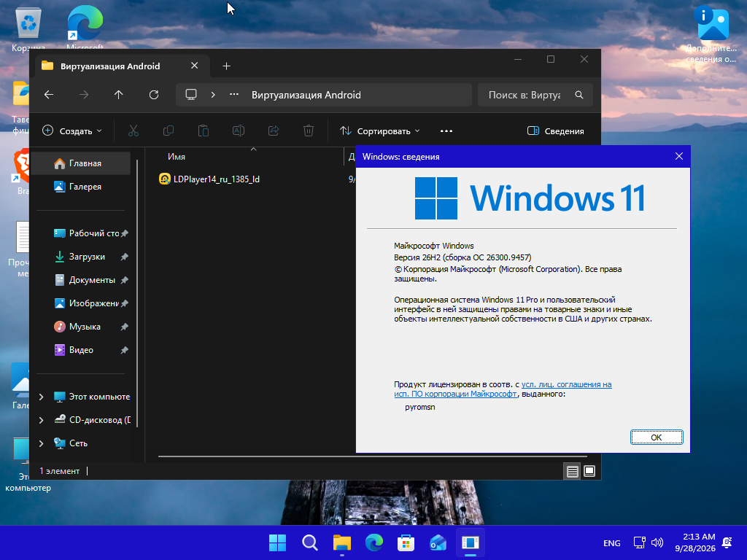Add a new Explorer tab
Screen dimensions: 747x560
[226, 66]
